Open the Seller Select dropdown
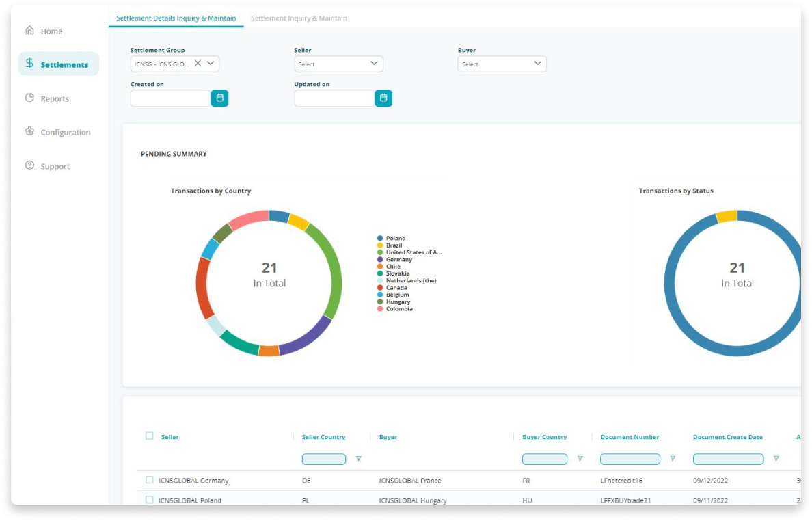 [x=339, y=64]
